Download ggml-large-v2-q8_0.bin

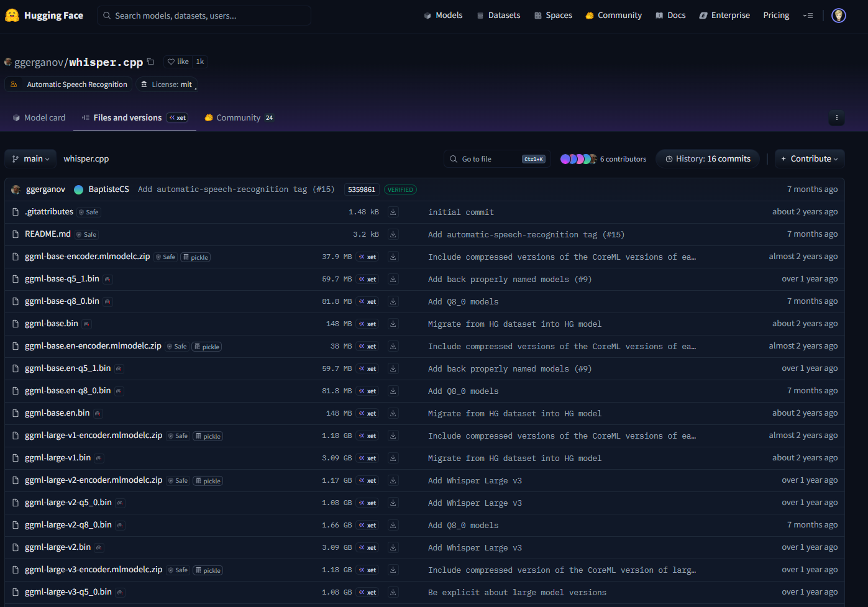pos(393,525)
